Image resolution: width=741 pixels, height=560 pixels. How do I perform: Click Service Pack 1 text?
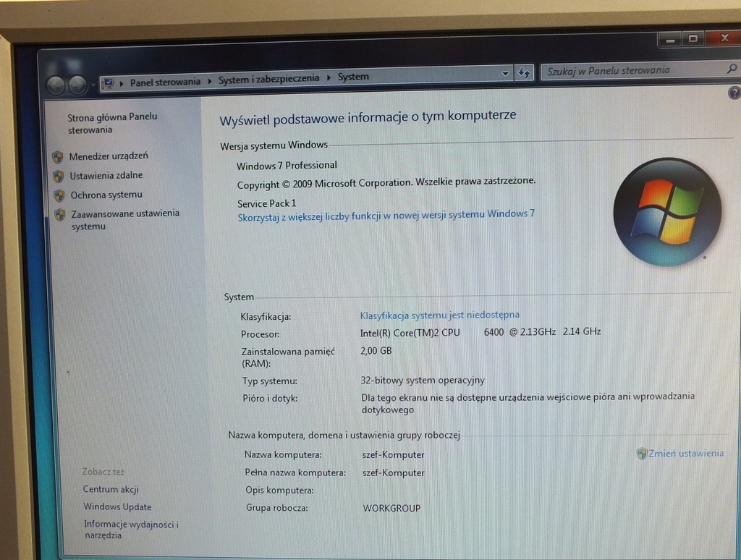pos(266,204)
